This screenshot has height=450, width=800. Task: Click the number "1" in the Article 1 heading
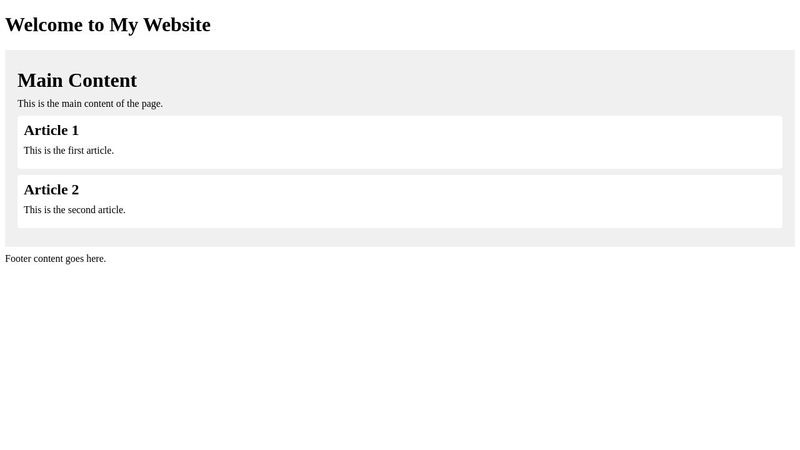tap(74, 130)
